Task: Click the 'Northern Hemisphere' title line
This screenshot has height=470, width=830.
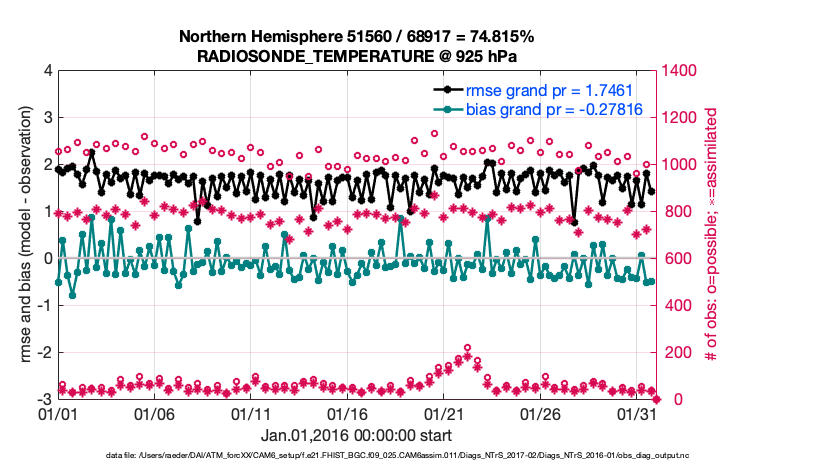Action: [355, 36]
